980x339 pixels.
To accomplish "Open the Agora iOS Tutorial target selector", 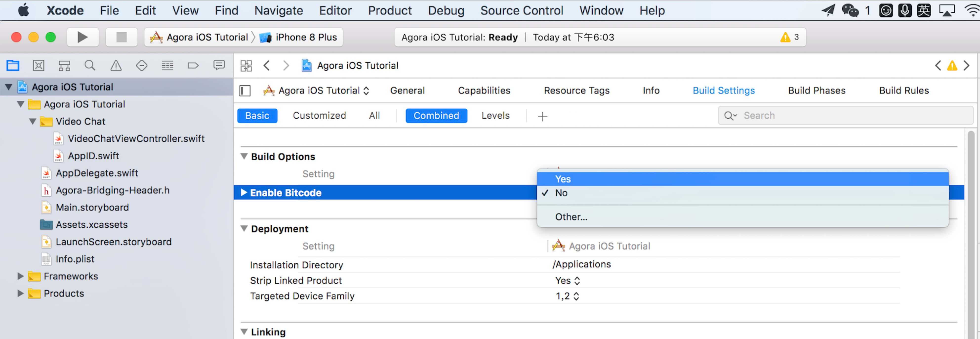I will (317, 90).
